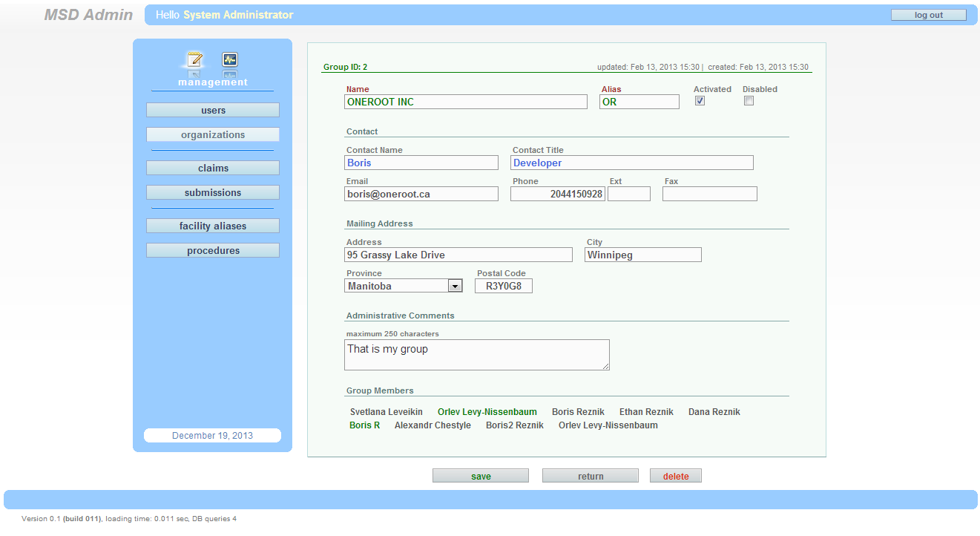This screenshot has width=980, height=536.
Task: Open group member Boris Reznik
Action: coord(578,412)
